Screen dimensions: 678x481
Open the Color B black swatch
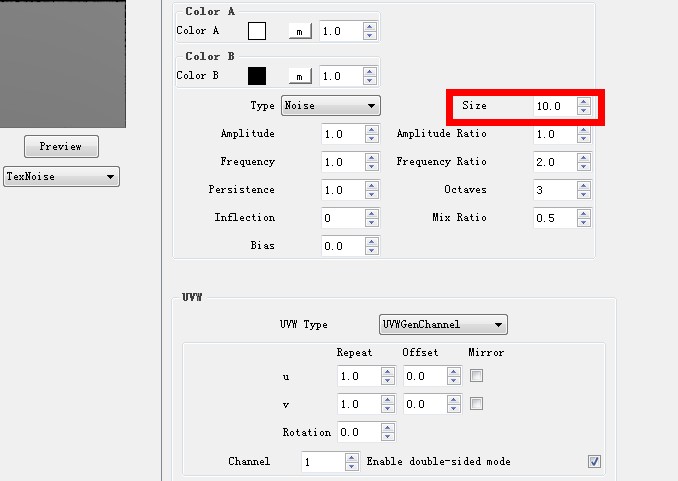(257, 76)
